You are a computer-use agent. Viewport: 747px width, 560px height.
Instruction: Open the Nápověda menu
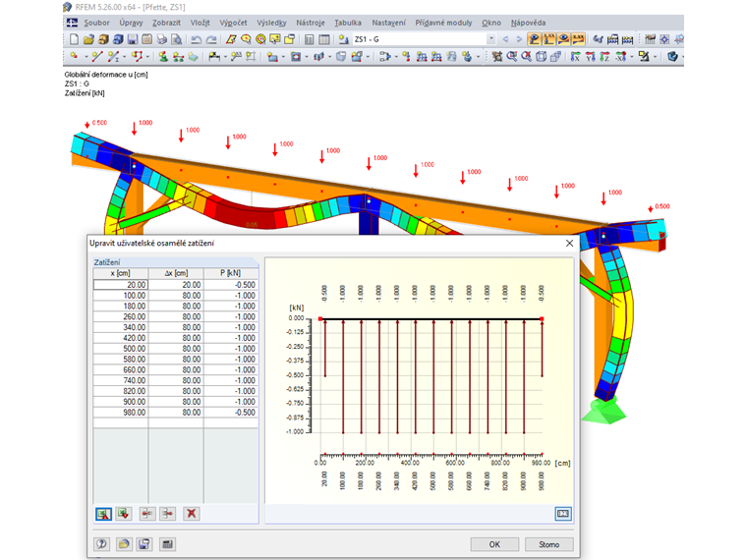coord(529,23)
